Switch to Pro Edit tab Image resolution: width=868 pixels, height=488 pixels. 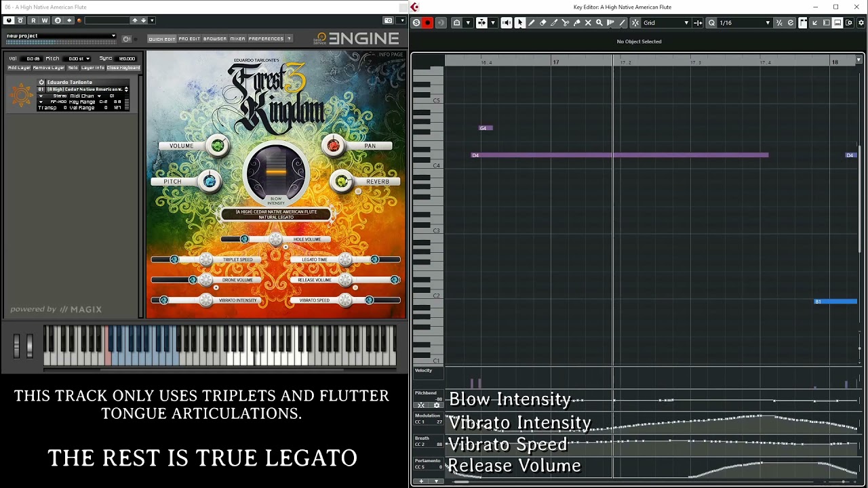pos(189,39)
